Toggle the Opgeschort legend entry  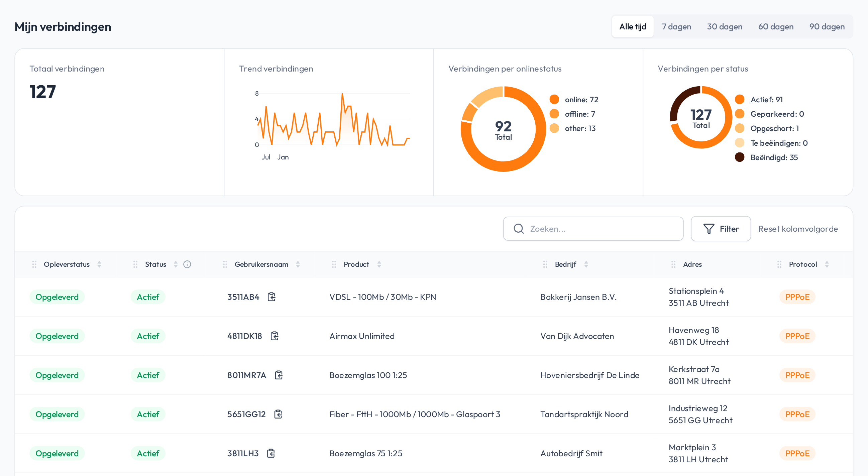[767, 128]
